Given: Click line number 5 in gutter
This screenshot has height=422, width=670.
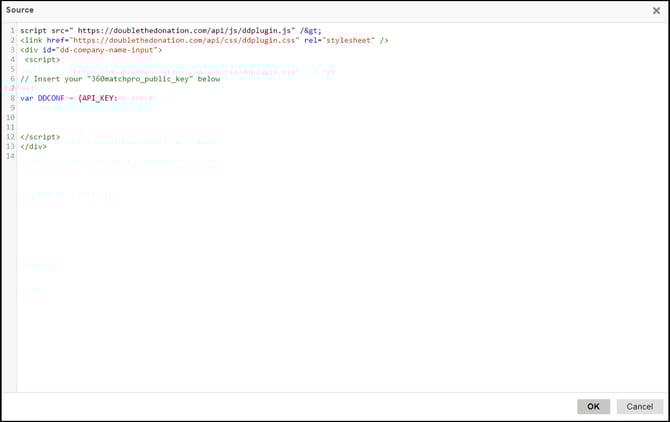Looking at the screenshot, I should click(11, 69).
